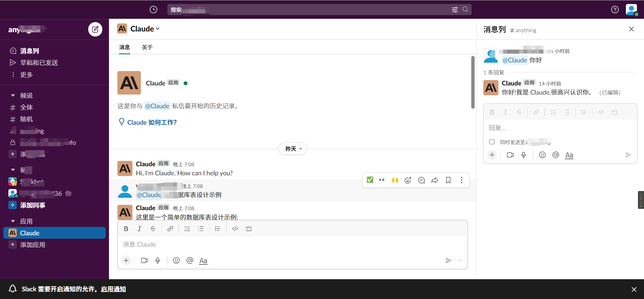Open emoji picker in thread reply
This screenshot has height=299, width=644.
(542, 155)
